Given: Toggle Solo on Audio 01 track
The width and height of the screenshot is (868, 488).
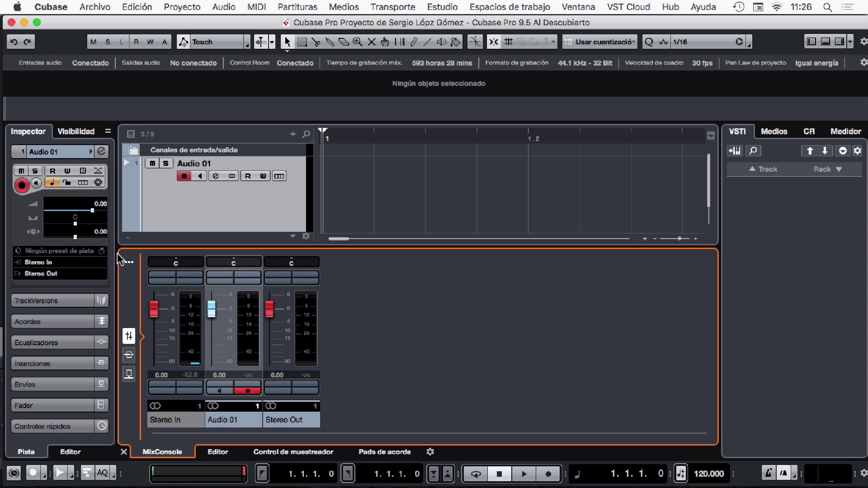Looking at the screenshot, I should pyautogui.click(x=165, y=164).
